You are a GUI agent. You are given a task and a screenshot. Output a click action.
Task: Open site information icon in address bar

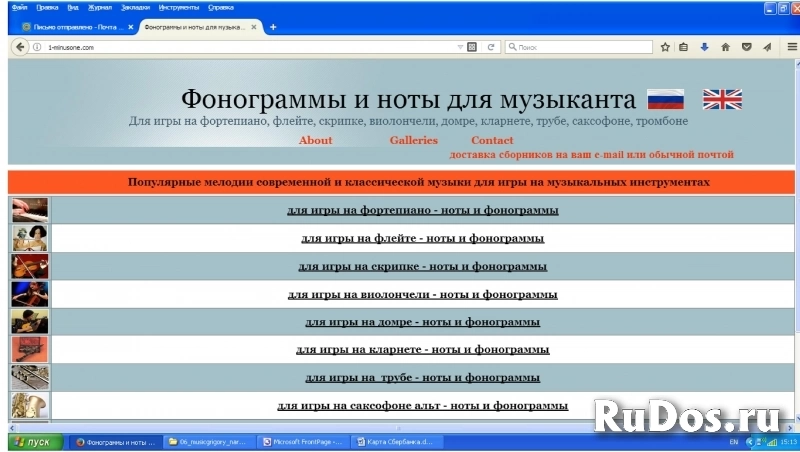point(37,47)
